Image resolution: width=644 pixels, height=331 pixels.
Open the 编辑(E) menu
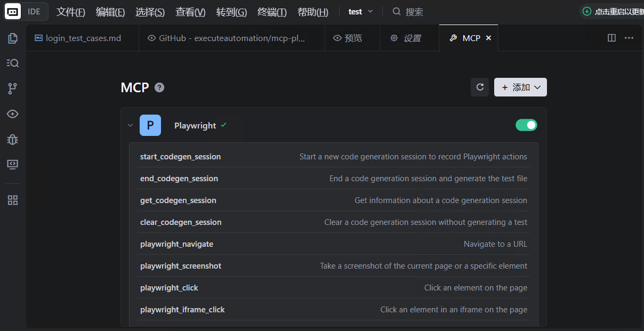(x=110, y=12)
